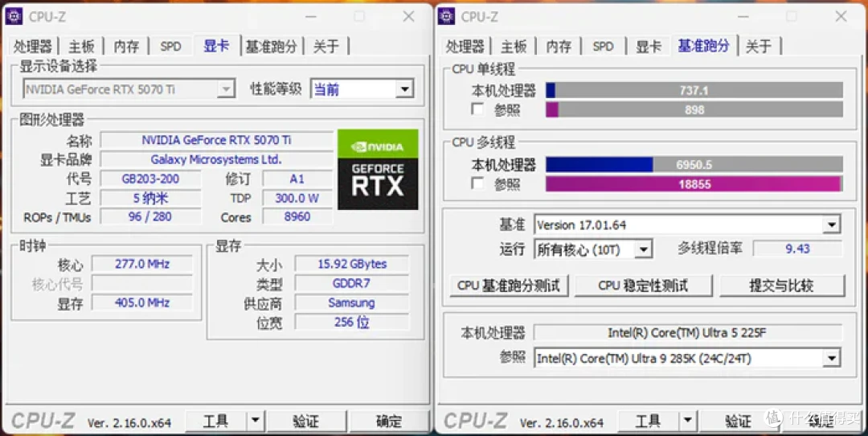The height and width of the screenshot is (436, 868).
Task: Click the 提交与比较 button
Action: click(x=782, y=286)
